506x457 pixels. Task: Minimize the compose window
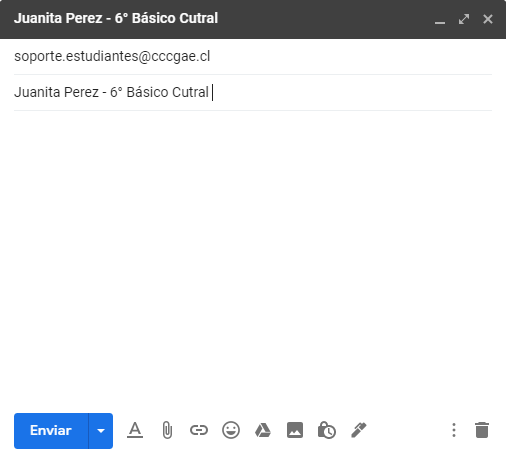point(440,19)
